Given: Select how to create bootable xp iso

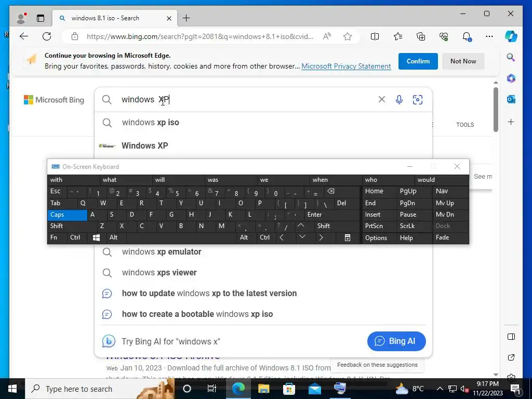Looking at the screenshot, I should point(263,314).
